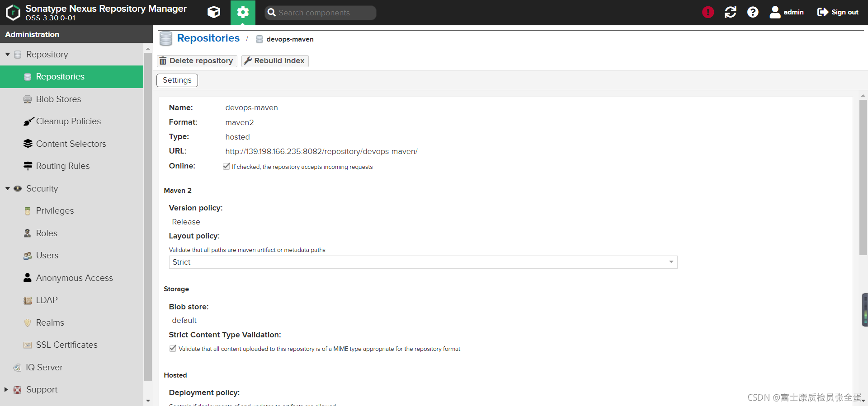The image size is (868, 406).
Task: Click Sign out
Action: click(x=838, y=12)
